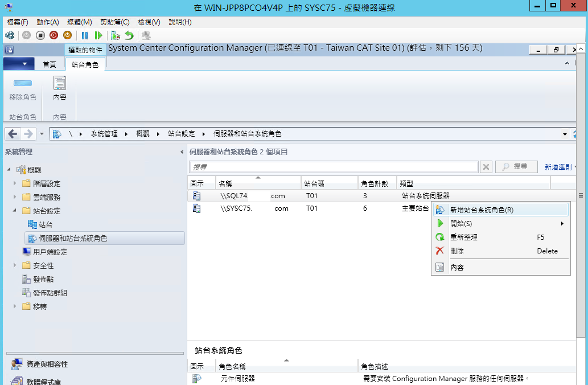588x385 pixels.
Task: Open the navigation history dropdown arrow
Action: click(x=42, y=134)
